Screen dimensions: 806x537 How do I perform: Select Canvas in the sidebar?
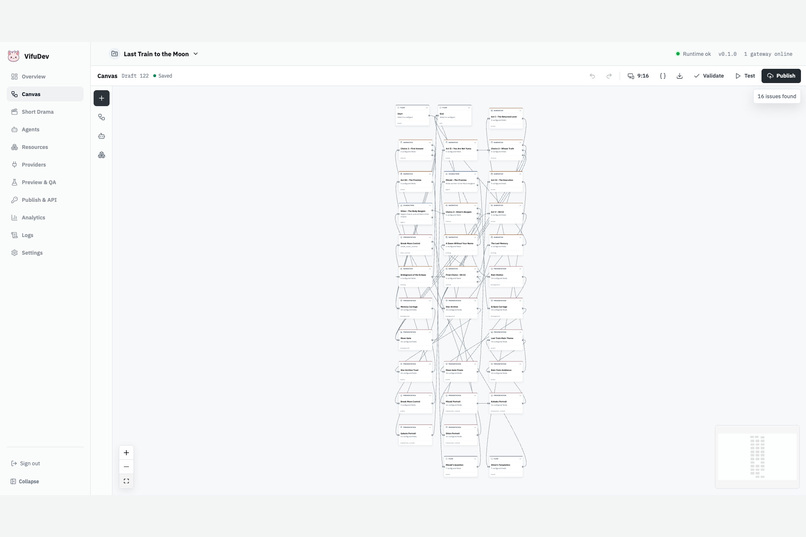click(45, 94)
